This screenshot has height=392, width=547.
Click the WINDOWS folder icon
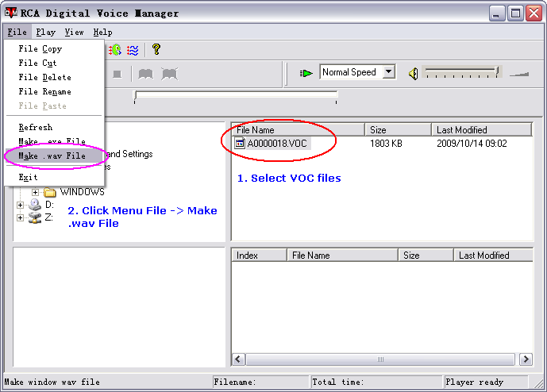50,192
